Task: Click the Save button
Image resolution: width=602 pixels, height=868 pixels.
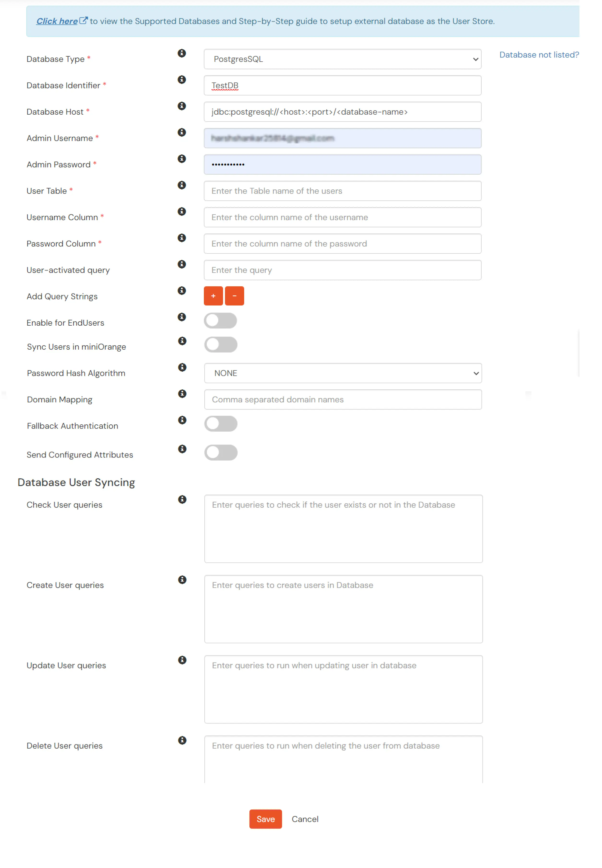Action: coord(265,819)
